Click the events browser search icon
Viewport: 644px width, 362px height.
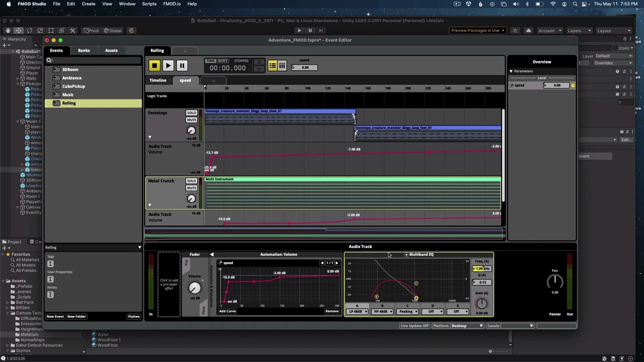coord(49,60)
